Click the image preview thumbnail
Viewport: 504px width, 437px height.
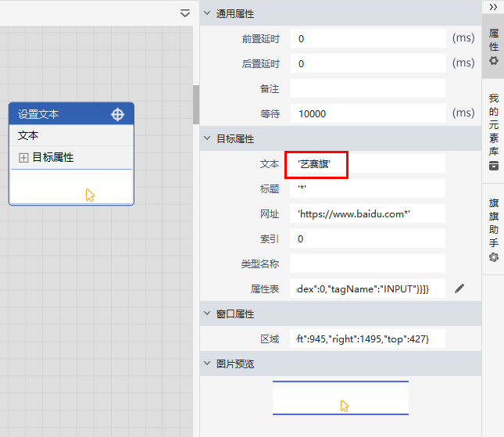(340, 398)
